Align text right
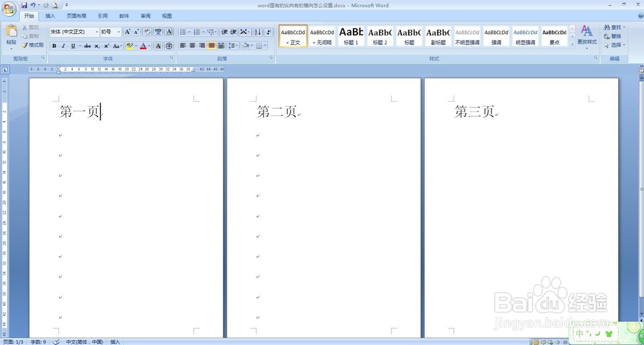Viewport: 644px width, 345px height. click(x=202, y=46)
